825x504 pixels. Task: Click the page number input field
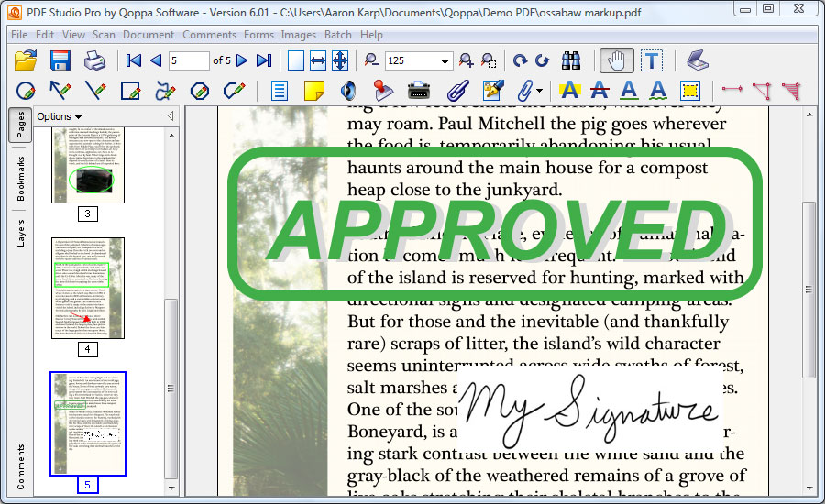(x=189, y=60)
